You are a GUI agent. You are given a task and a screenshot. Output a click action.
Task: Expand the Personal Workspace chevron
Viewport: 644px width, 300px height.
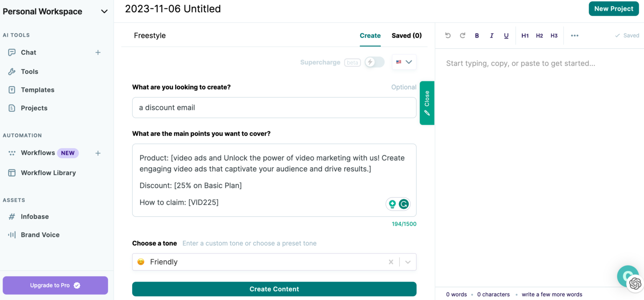pyautogui.click(x=104, y=12)
